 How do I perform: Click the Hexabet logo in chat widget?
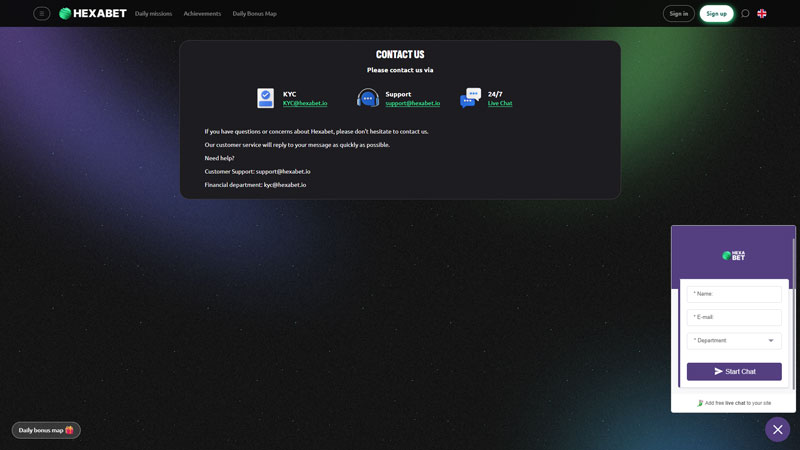click(734, 256)
